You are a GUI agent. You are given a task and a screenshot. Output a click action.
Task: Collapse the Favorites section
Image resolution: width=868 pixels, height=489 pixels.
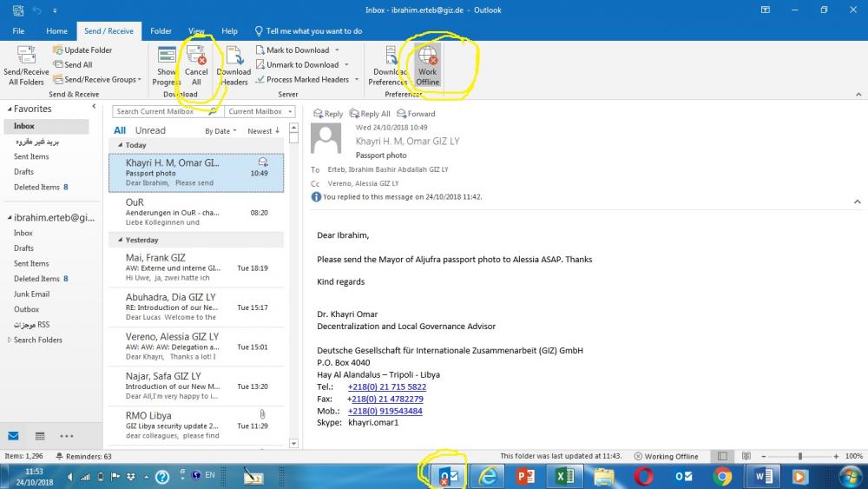pos(9,109)
